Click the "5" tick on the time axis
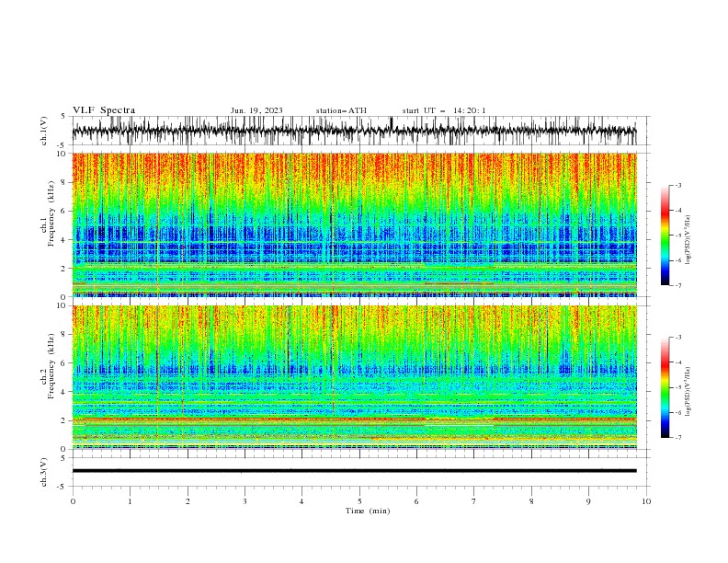This screenshot has height=563, width=728. [359, 501]
